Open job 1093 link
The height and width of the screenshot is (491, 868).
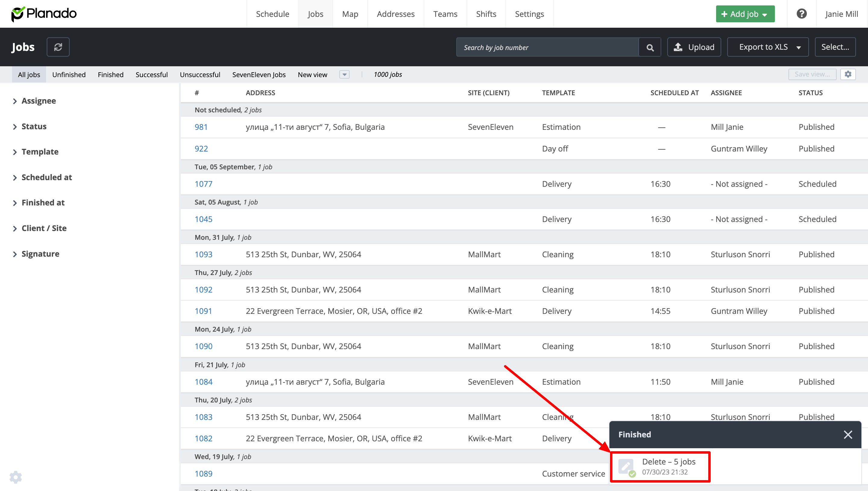[203, 254]
